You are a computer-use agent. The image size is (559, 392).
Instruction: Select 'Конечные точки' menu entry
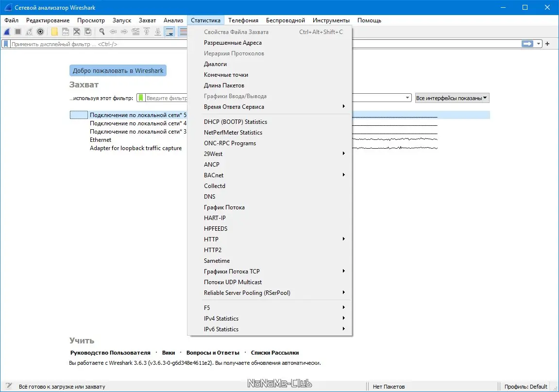click(270, 74)
